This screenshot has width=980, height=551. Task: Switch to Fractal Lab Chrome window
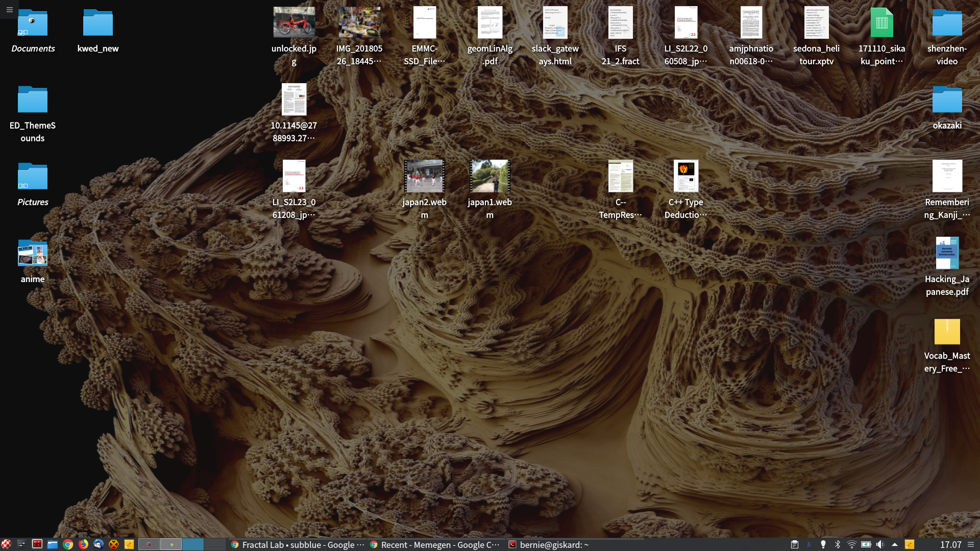click(297, 544)
